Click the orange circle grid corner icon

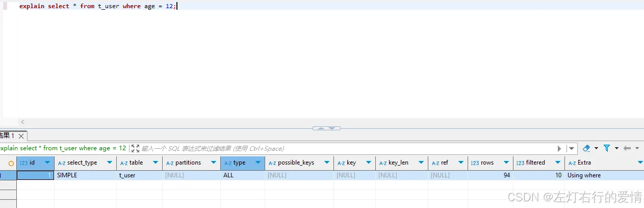point(11,163)
